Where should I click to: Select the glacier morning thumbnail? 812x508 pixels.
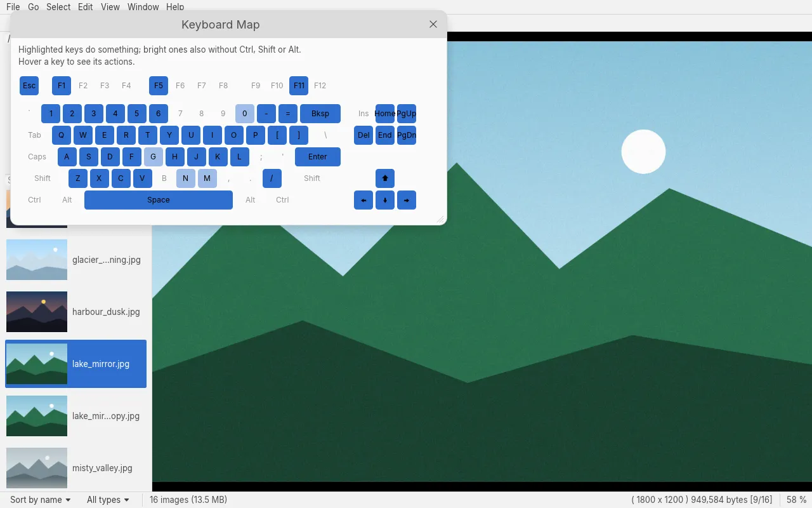37,260
